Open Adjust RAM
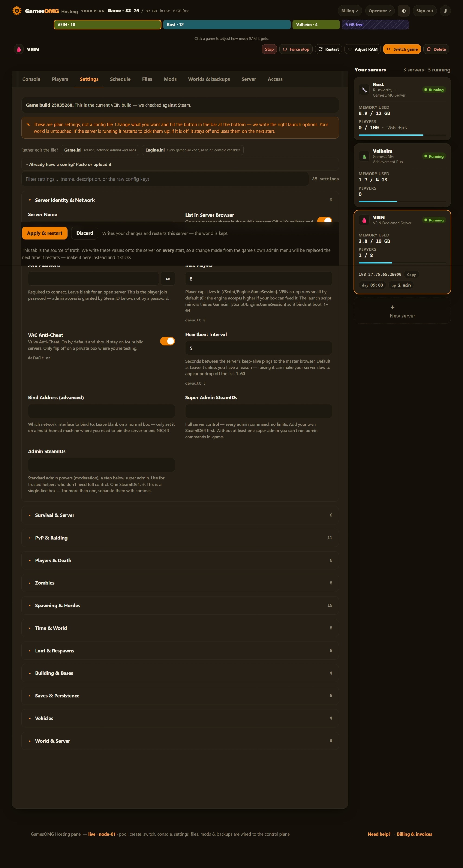The width and height of the screenshot is (463, 868). [363, 49]
